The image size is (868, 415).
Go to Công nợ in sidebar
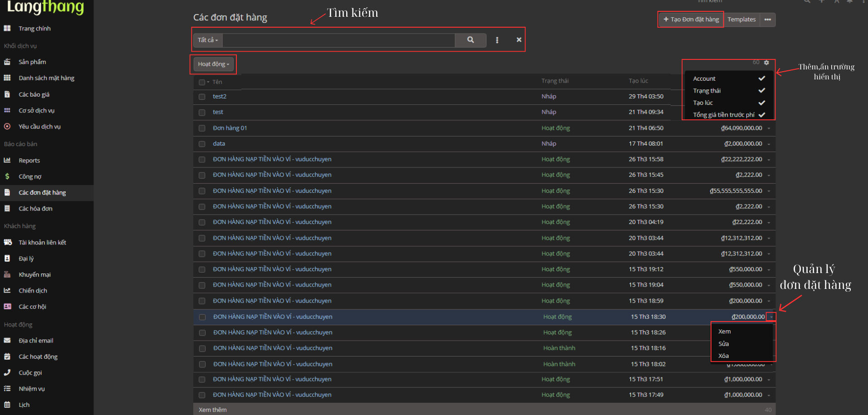tap(30, 176)
